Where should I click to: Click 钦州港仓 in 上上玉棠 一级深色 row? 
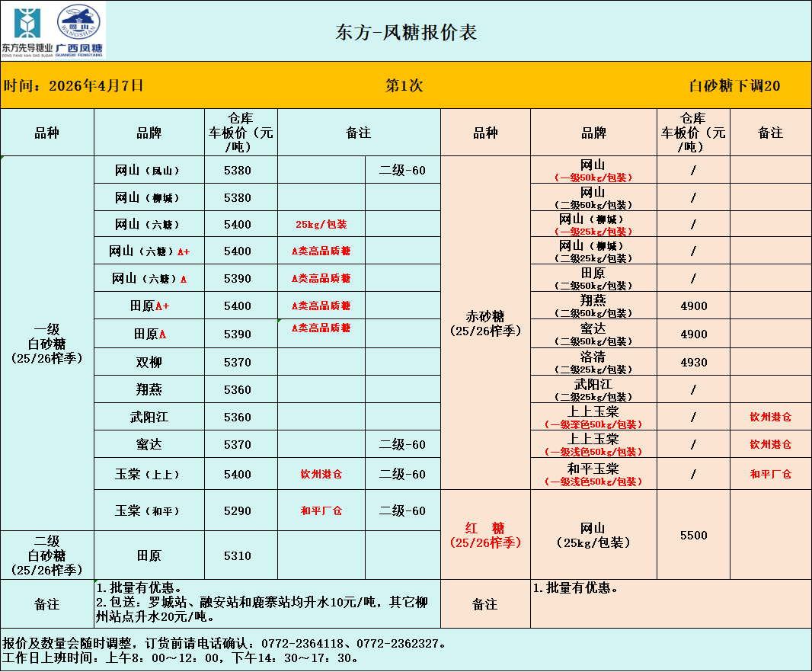point(771,417)
